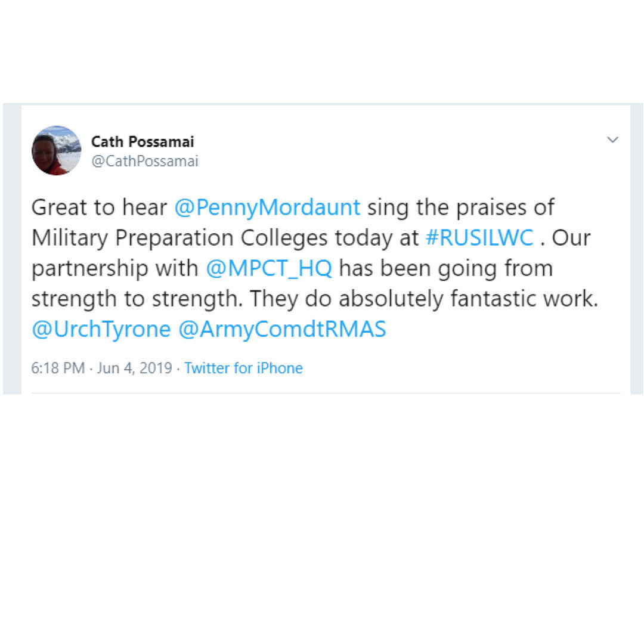Expand the tweet options chevron
The image size is (644, 644).
click(612, 140)
